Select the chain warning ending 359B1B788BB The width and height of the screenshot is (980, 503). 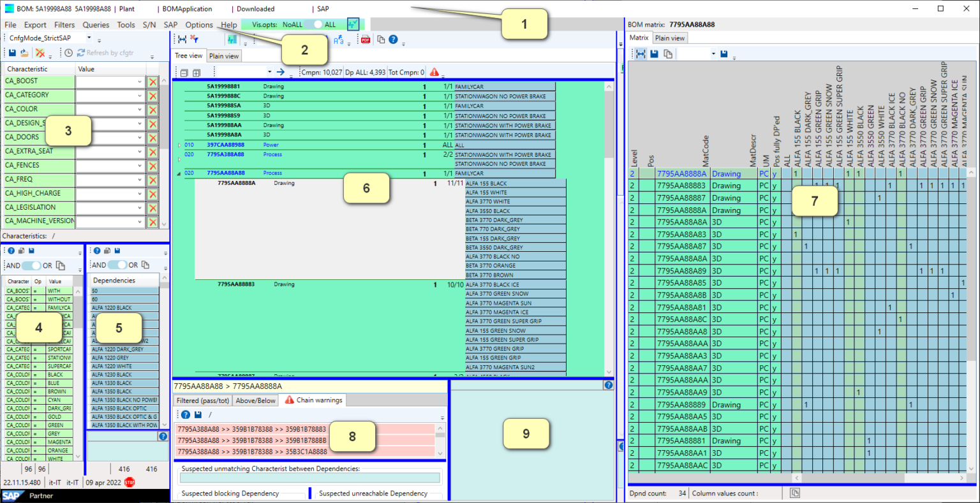point(305,440)
